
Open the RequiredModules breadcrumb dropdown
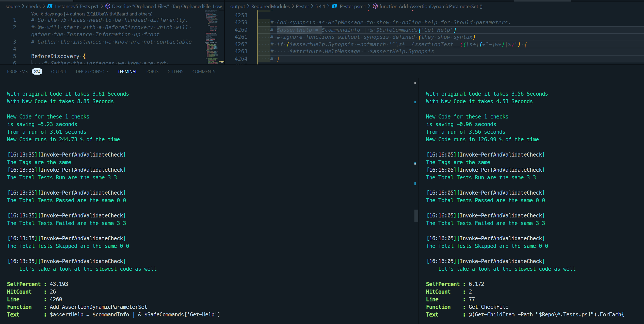[x=270, y=6]
